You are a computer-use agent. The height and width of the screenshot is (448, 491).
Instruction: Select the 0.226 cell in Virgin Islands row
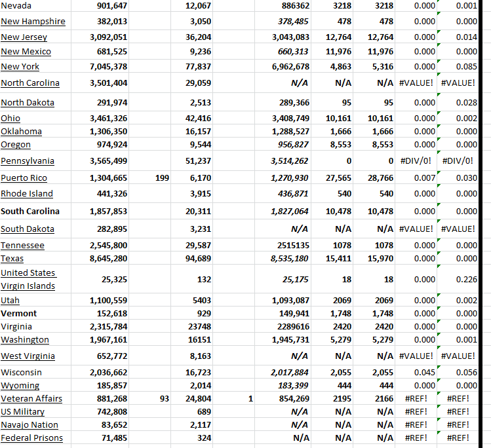pyautogui.click(x=466, y=279)
